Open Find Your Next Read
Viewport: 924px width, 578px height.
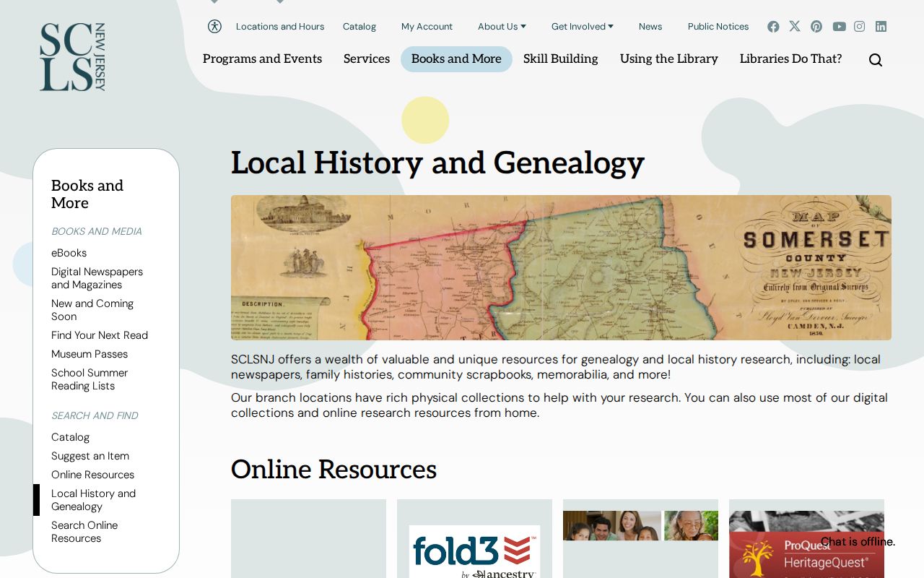pyautogui.click(x=100, y=335)
